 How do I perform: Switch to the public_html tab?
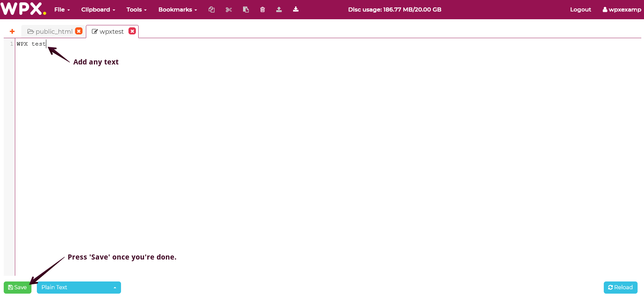(50, 31)
